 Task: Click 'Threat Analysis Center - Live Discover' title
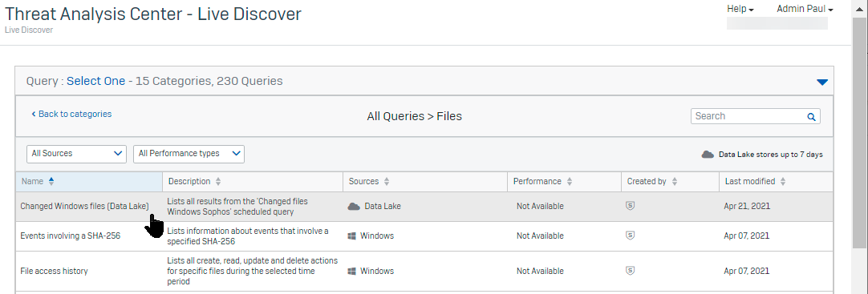click(x=152, y=14)
